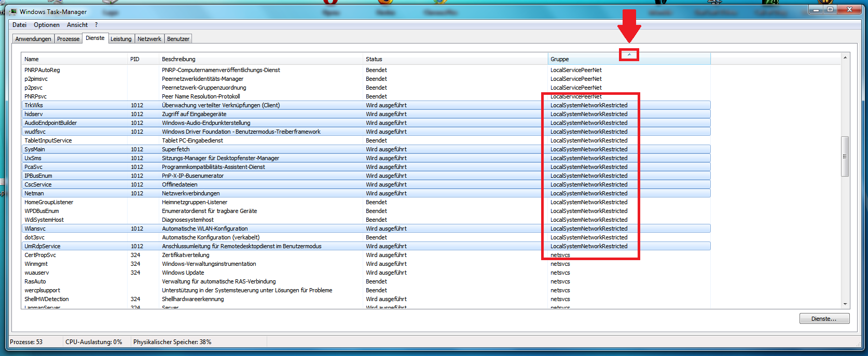Click the Dienste... button
The image size is (868, 356).
point(824,319)
